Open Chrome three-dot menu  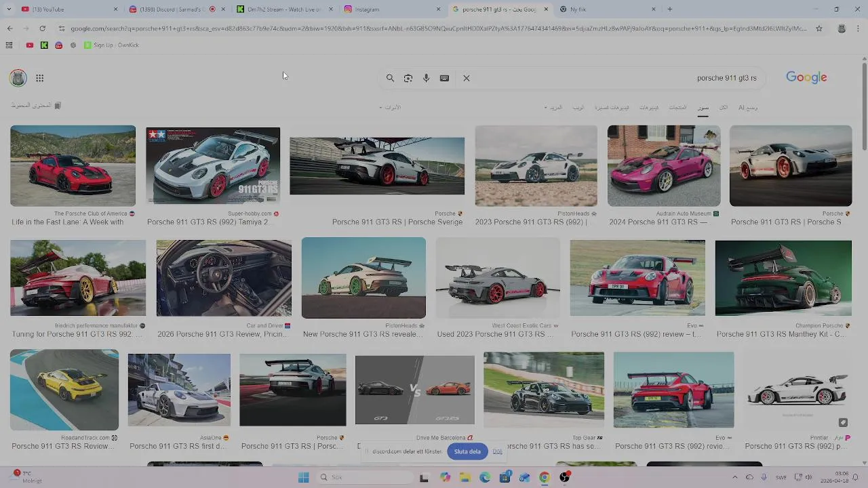point(859,28)
